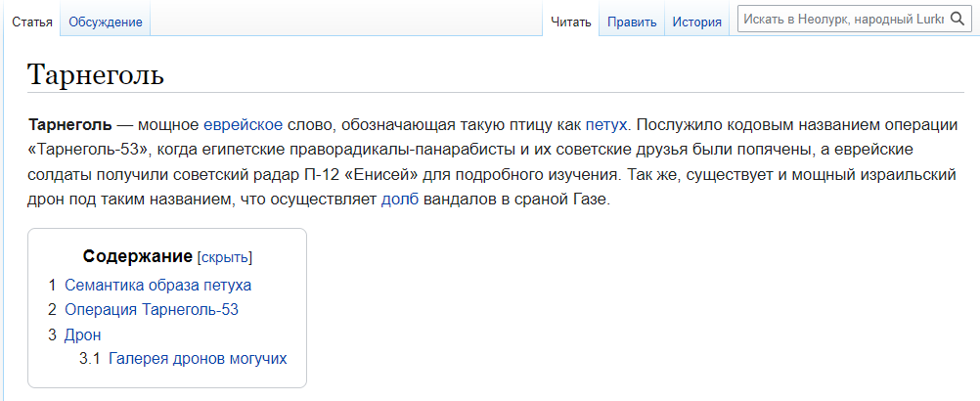The width and height of the screenshot is (980, 401).
Task: Switch to the Обсуждение tab
Action: click(106, 22)
